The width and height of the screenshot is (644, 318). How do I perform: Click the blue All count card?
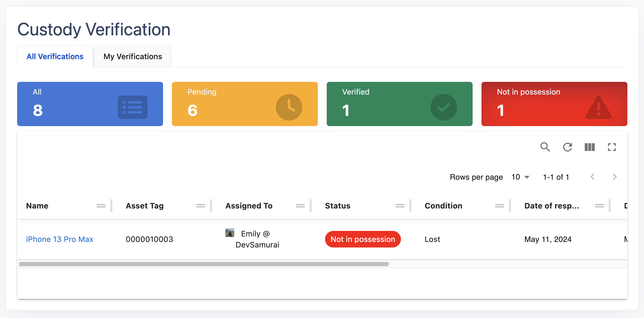(x=90, y=104)
